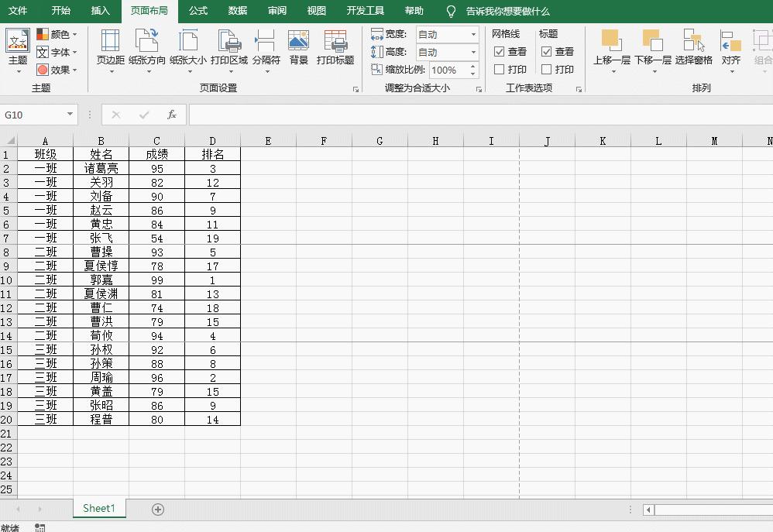The height and width of the screenshot is (532, 773).
Task: Open the 文件 (File) menu
Action: (x=18, y=11)
